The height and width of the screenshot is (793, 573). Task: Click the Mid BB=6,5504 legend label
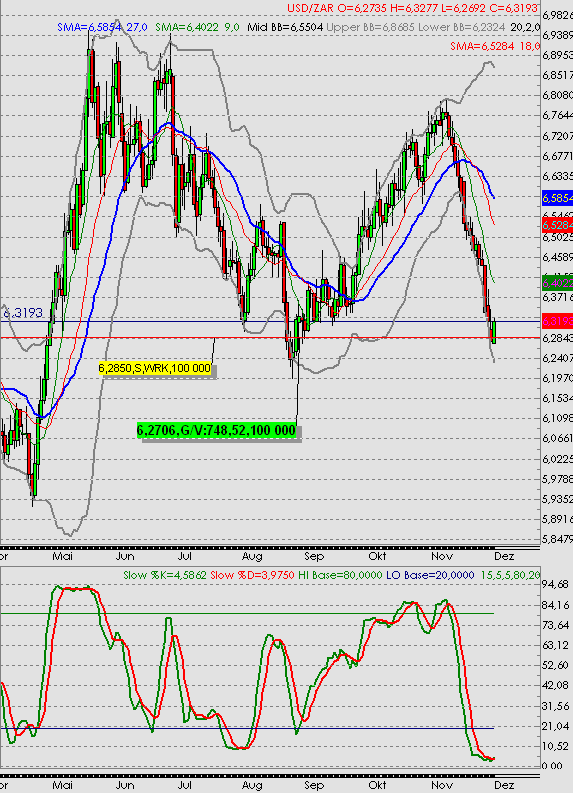point(285,27)
